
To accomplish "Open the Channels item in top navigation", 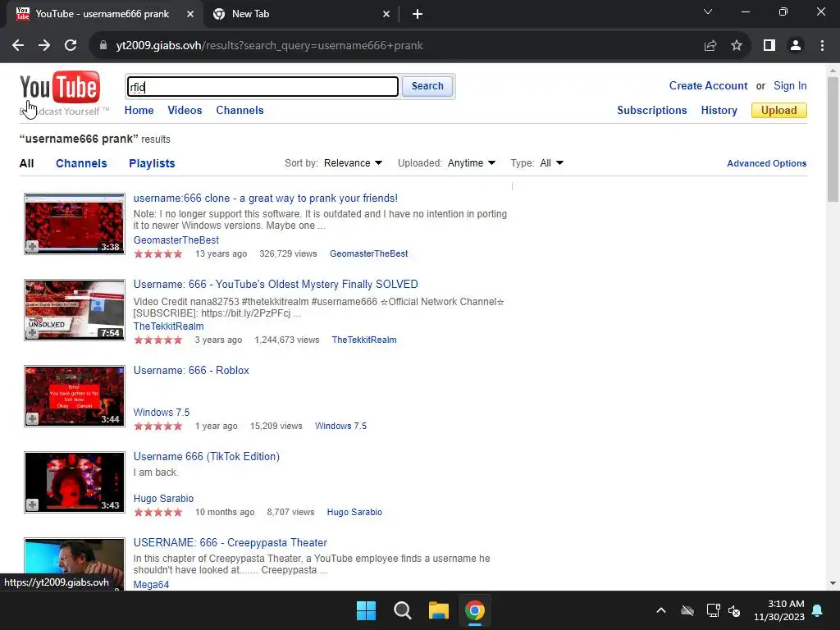I will pos(240,111).
